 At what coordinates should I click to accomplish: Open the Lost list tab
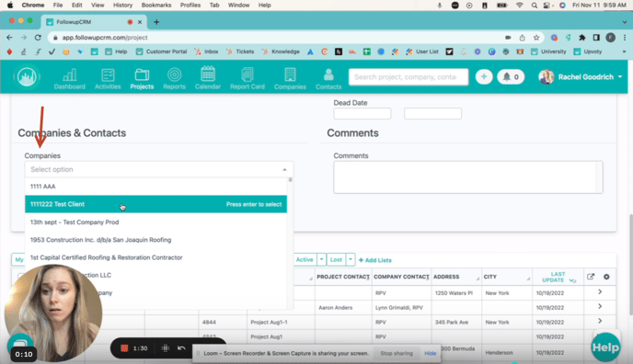(x=336, y=259)
